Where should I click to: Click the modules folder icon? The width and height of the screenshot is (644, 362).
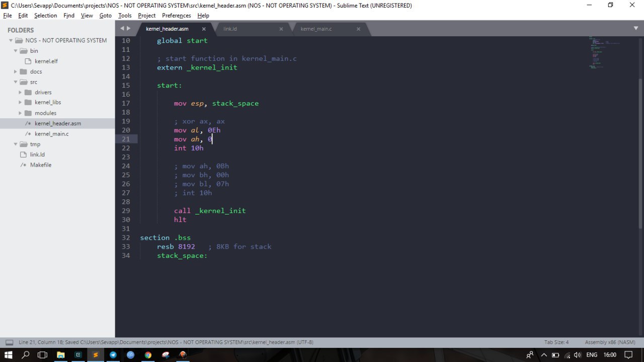pos(28,113)
